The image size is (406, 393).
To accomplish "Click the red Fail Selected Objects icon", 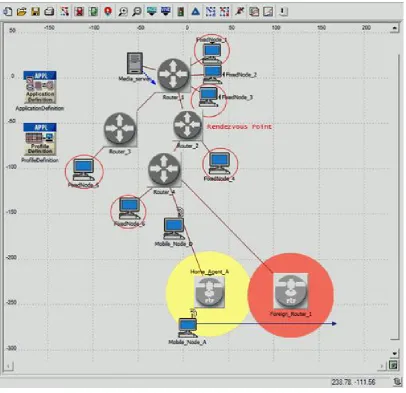I will (79, 12).
